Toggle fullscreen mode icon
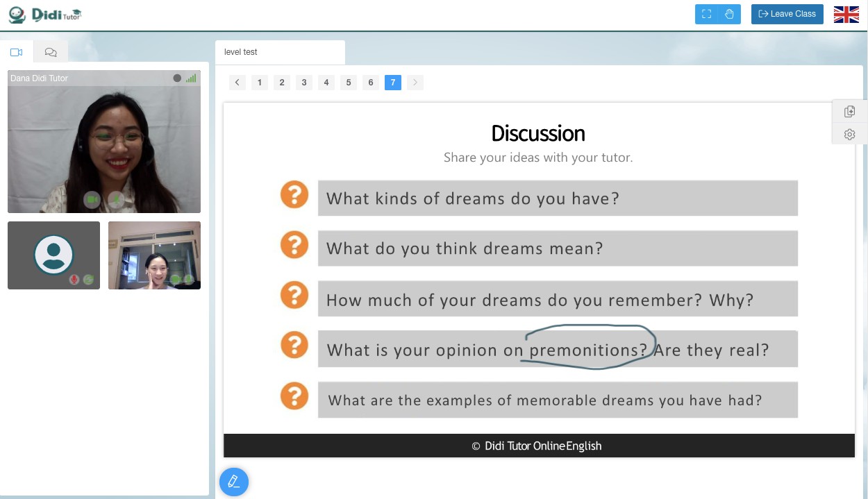This screenshot has height=499, width=868. point(707,14)
